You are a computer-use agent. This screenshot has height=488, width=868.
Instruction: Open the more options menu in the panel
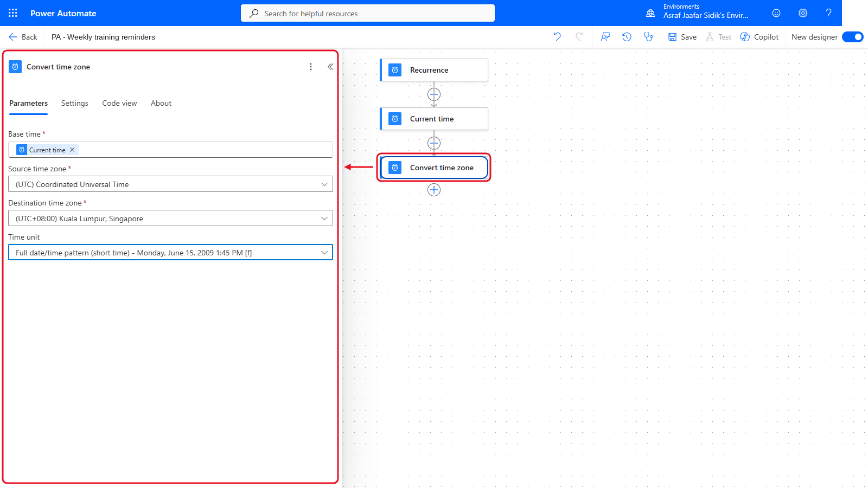tap(311, 67)
